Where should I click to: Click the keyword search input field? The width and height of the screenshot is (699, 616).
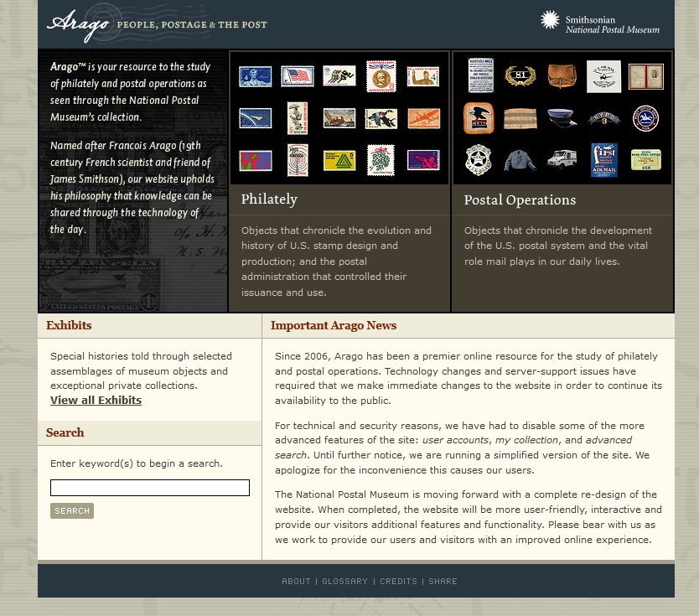[x=150, y=488]
